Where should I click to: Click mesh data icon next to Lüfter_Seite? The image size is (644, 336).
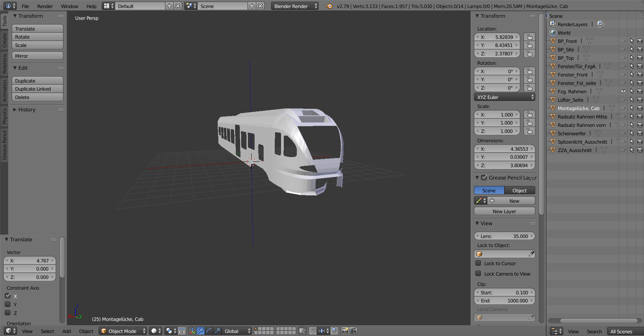[x=596, y=100]
